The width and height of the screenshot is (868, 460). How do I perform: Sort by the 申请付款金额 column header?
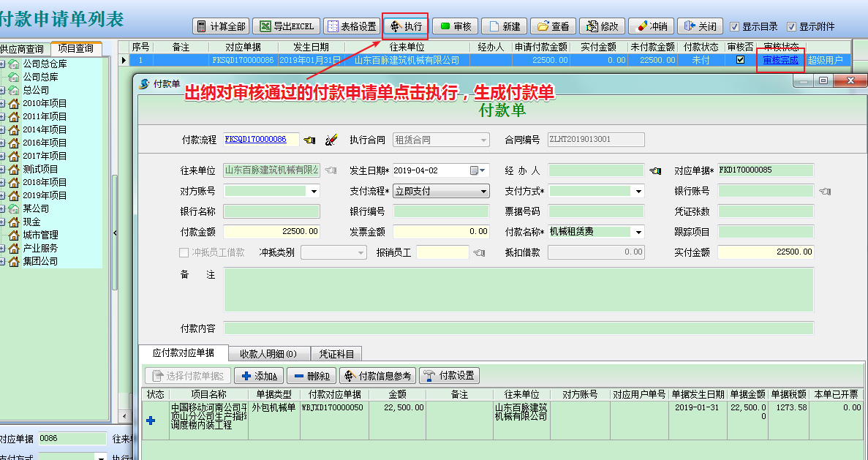click(541, 48)
